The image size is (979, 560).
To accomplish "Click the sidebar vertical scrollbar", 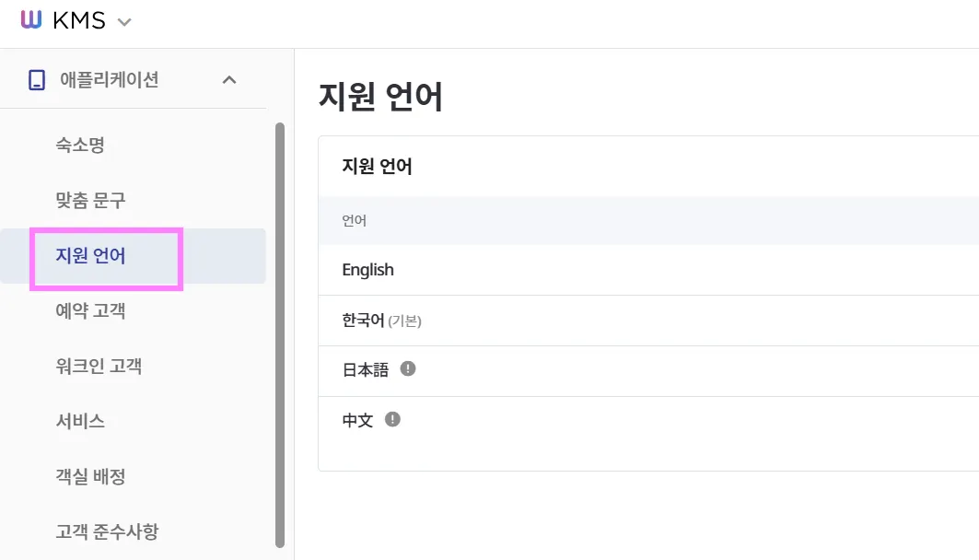I will (280, 332).
